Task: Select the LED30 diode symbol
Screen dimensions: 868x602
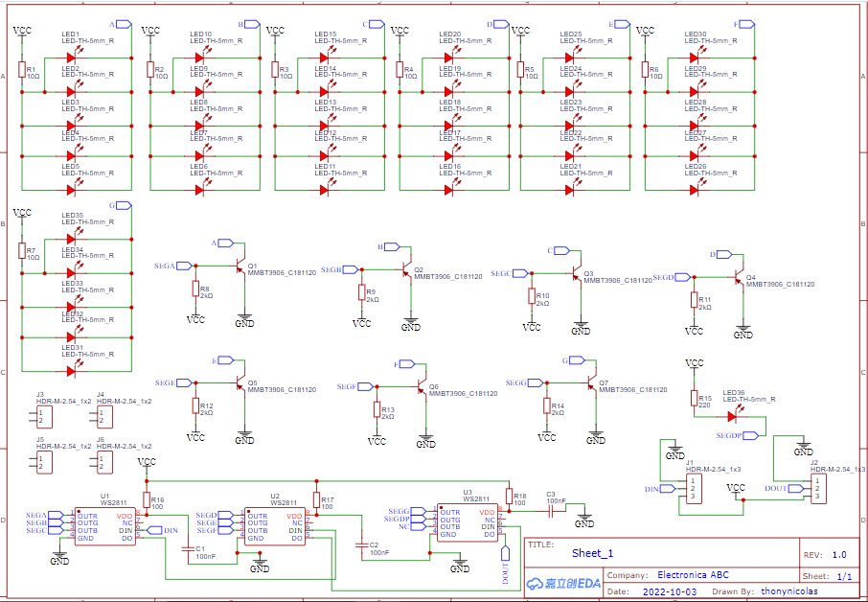Action: pos(696,57)
